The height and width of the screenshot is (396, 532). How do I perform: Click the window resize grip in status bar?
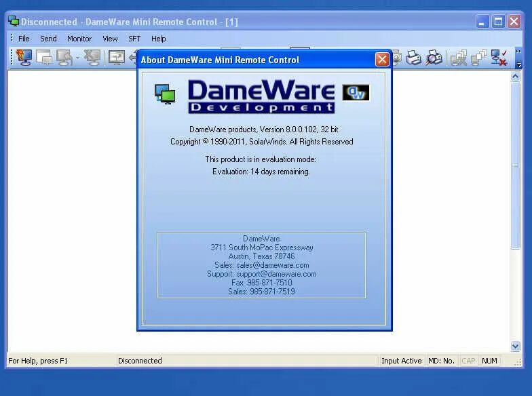click(x=518, y=362)
